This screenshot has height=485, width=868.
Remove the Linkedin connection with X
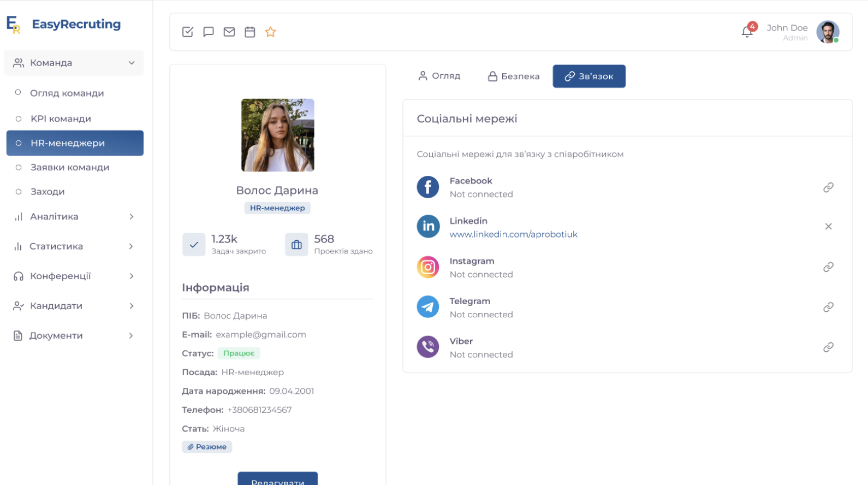828,226
